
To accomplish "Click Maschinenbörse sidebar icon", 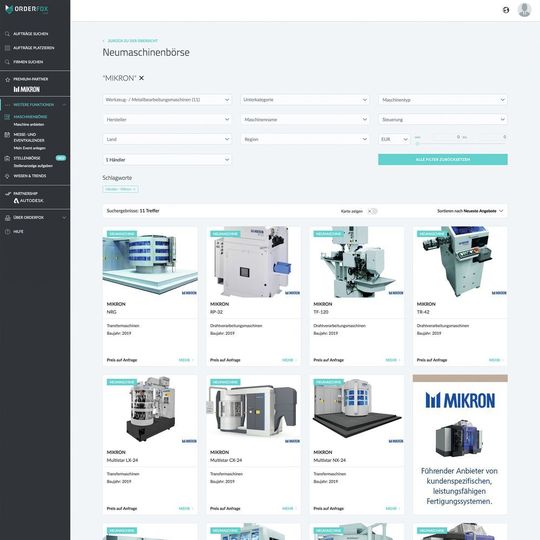I will click(7, 117).
